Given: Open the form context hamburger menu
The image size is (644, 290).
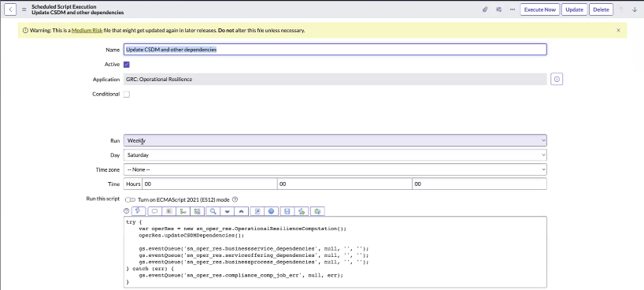Looking at the screenshot, I should coord(24,9).
